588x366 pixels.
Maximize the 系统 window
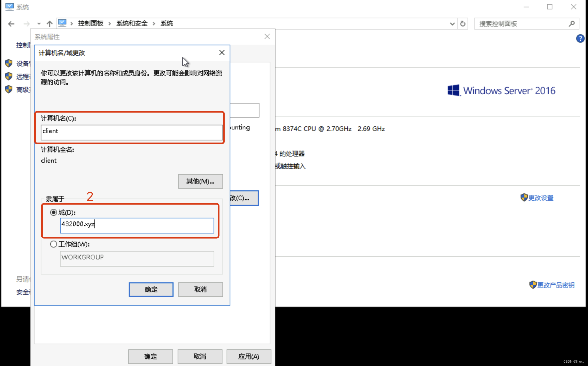click(549, 7)
